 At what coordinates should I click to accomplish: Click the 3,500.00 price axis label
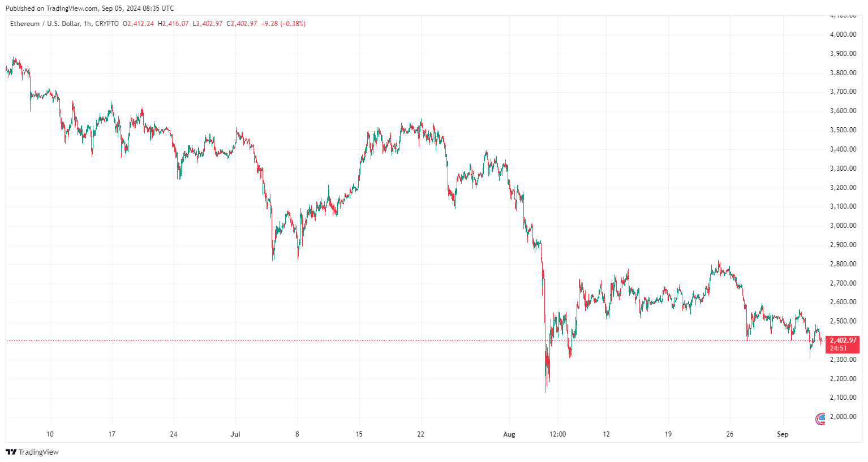pos(843,130)
